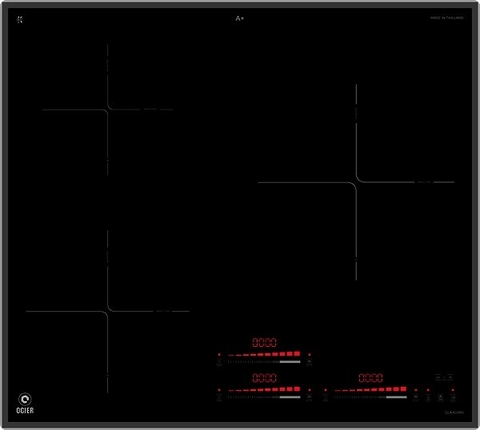The height and width of the screenshot is (430, 480).
Task: Tap middle of the lower-left power slider
Action: coord(264,397)
